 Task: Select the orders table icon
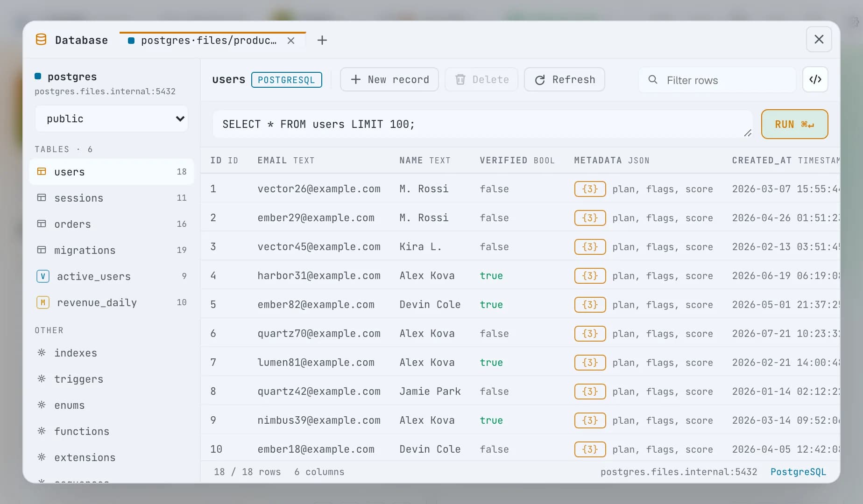click(42, 224)
